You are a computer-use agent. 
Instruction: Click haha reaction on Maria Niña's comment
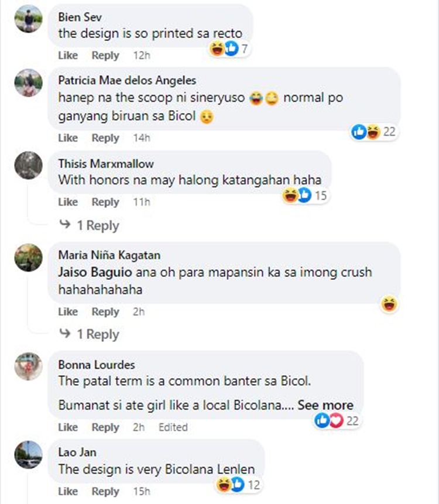pos(389,304)
